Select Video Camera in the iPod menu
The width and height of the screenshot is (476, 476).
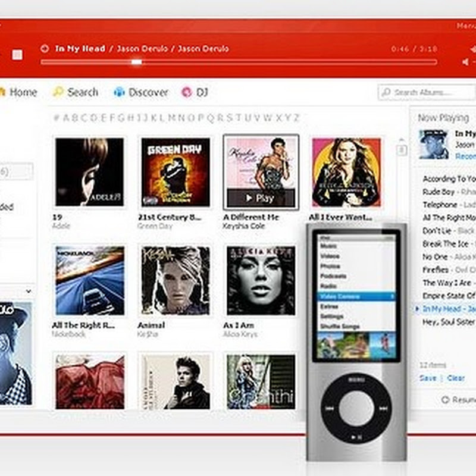356,296
